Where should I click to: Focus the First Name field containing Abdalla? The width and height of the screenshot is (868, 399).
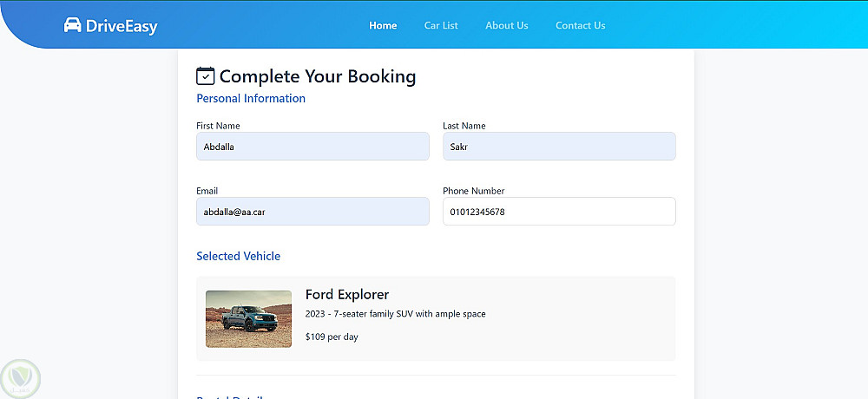click(312, 147)
